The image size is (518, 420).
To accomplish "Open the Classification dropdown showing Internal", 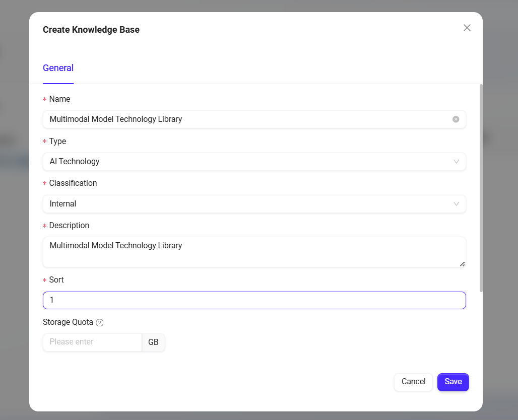I will click(x=247, y=204).
